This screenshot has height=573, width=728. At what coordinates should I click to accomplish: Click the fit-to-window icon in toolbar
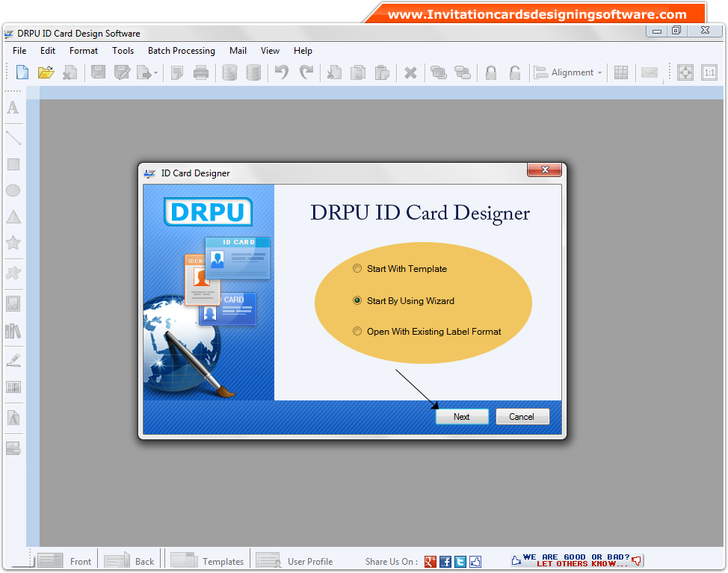tap(685, 72)
